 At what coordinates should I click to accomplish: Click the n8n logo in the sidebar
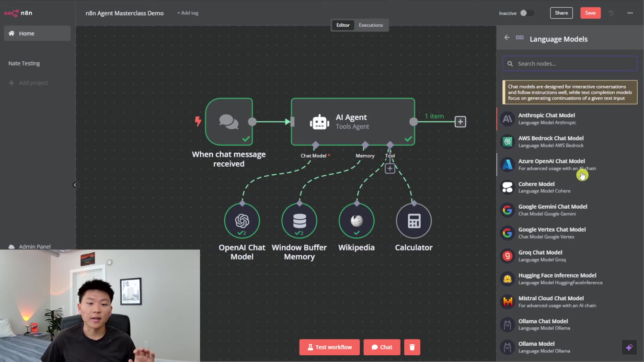pyautogui.click(x=18, y=13)
